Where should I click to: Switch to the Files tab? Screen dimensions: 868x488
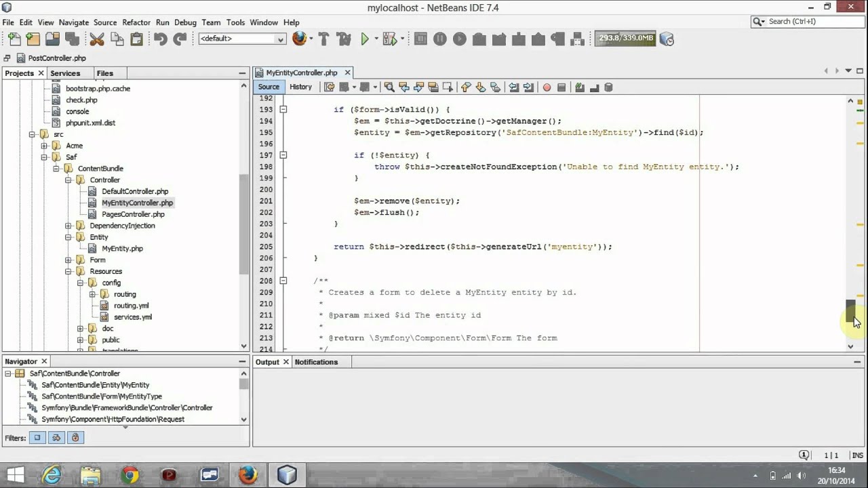105,73
